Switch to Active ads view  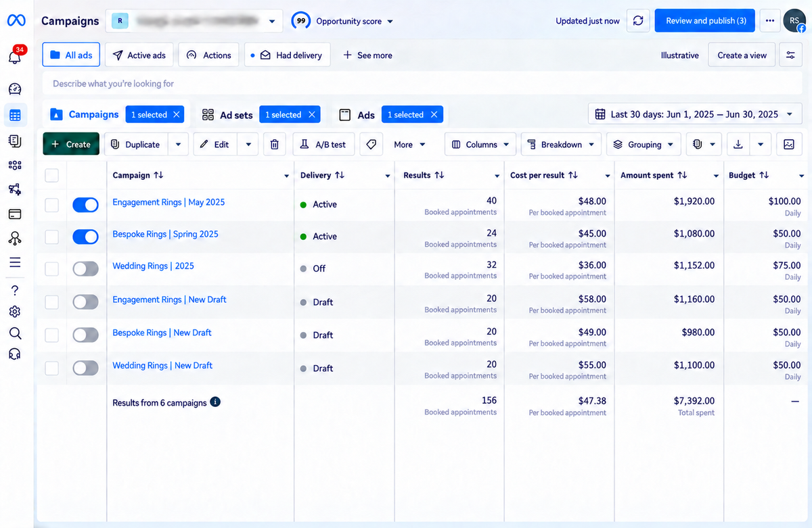tap(139, 55)
